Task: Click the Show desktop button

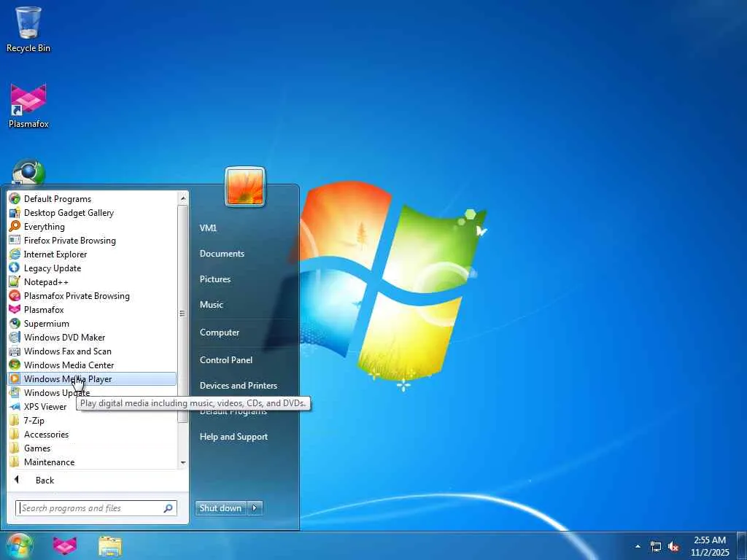Action: [x=742, y=545]
